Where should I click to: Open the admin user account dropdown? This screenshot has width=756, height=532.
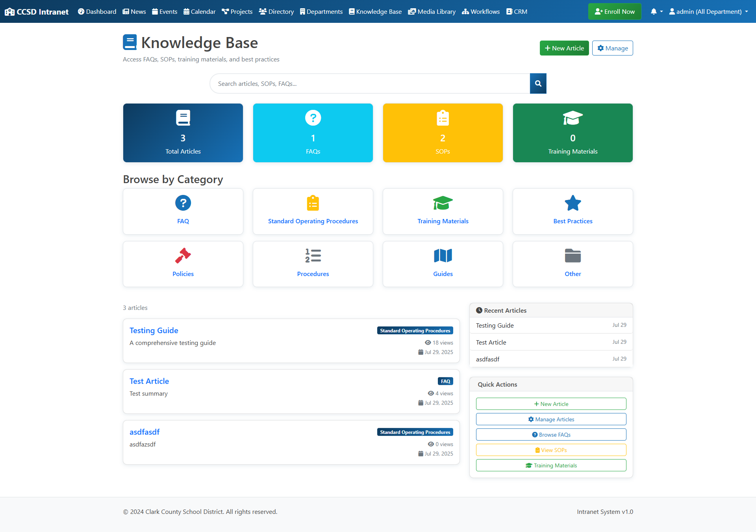point(708,12)
